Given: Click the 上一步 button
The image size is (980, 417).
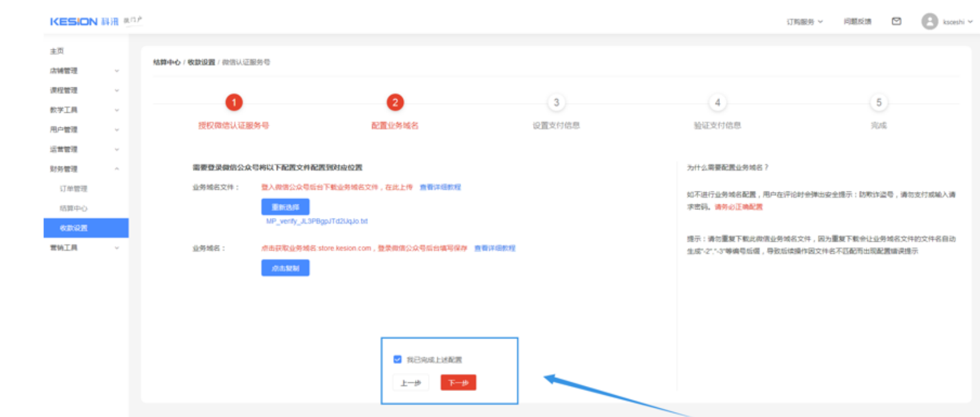Looking at the screenshot, I should coord(410,383).
